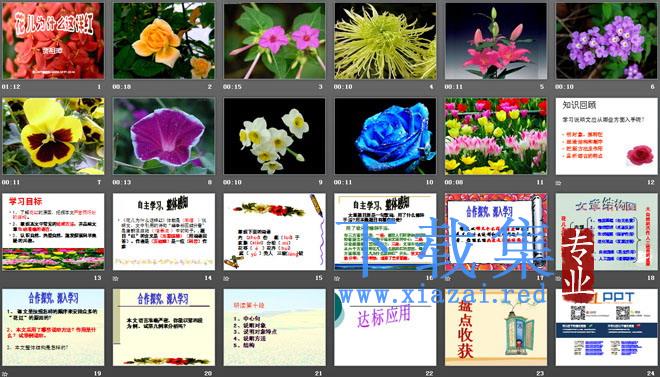Open the 文章结构图 slide 18

pyautogui.click(x=607, y=232)
